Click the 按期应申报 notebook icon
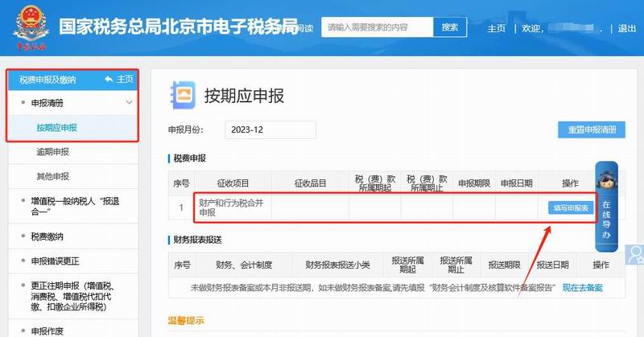644x337 pixels. coord(183,95)
